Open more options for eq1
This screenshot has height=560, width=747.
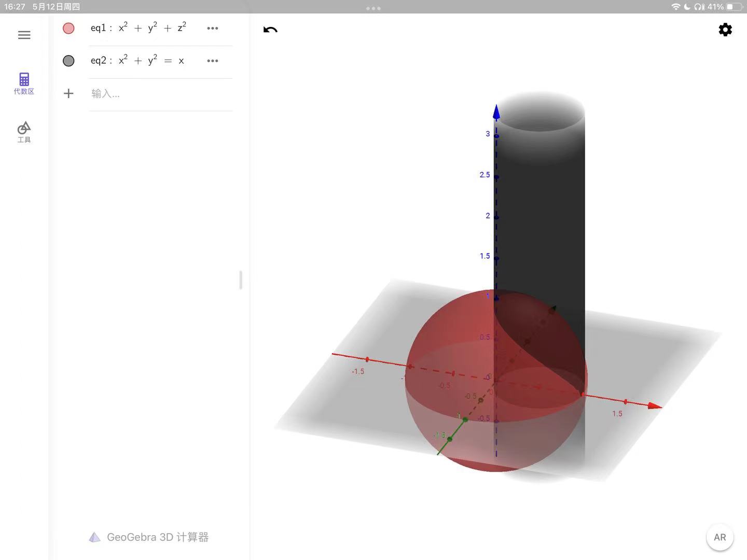click(213, 29)
